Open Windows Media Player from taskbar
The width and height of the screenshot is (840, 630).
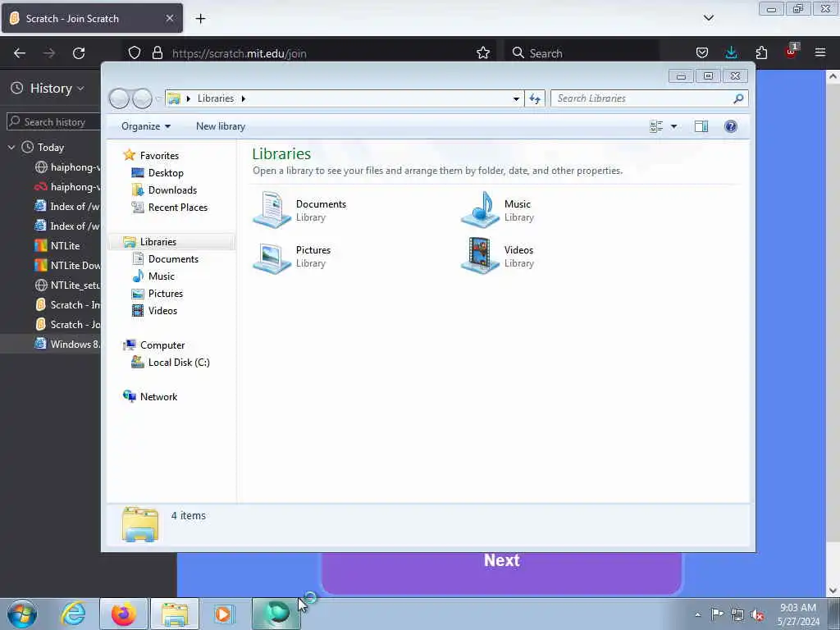click(223, 614)
